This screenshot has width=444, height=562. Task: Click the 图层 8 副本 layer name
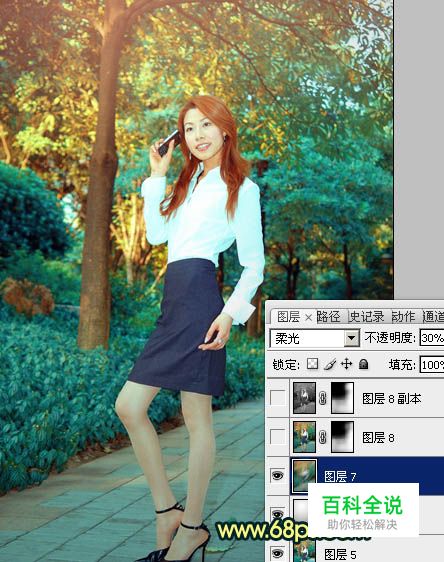point(392,399)
